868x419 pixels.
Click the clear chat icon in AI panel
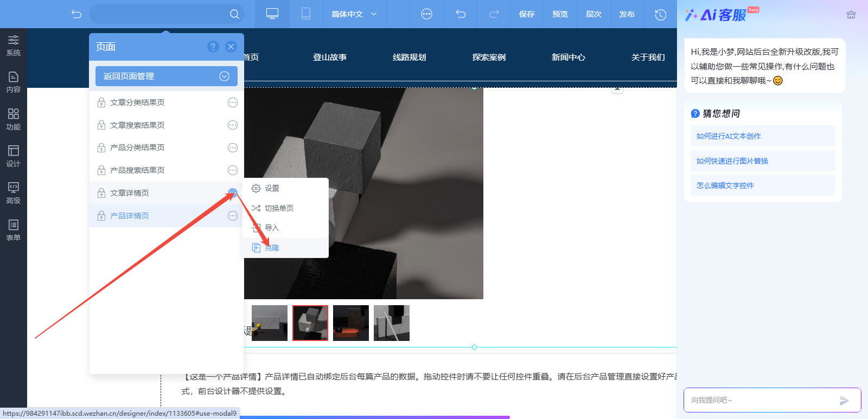(x=851, y=15)
